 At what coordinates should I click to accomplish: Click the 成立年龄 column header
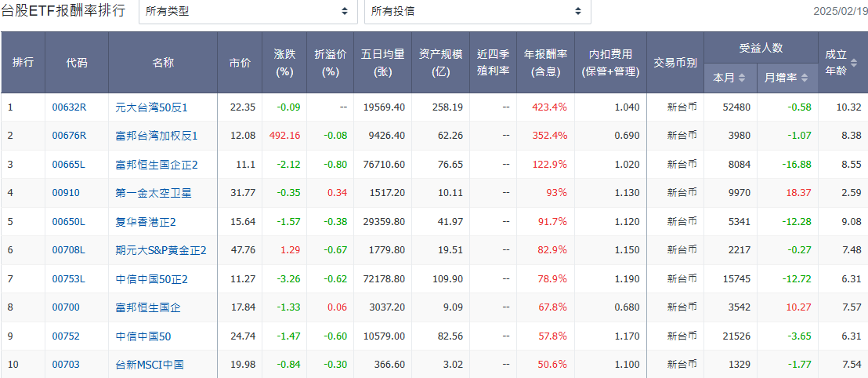click(x=842, y=63)
